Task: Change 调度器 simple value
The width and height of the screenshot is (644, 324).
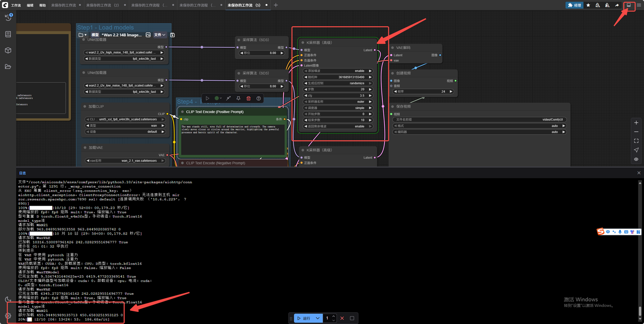Action: coord(338,108)
